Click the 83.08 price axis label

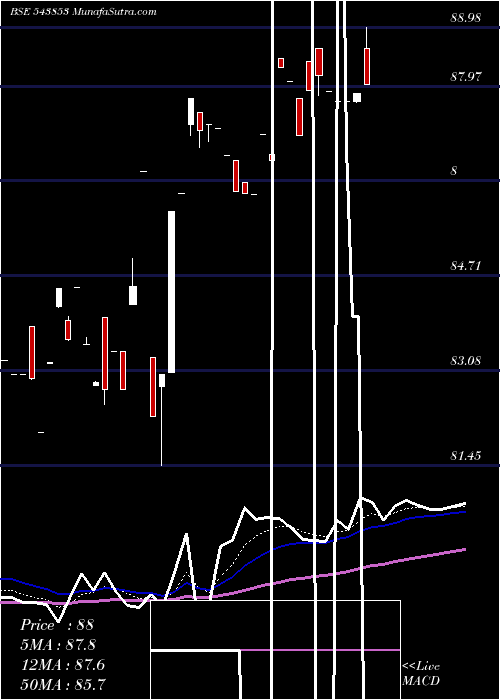466,361
